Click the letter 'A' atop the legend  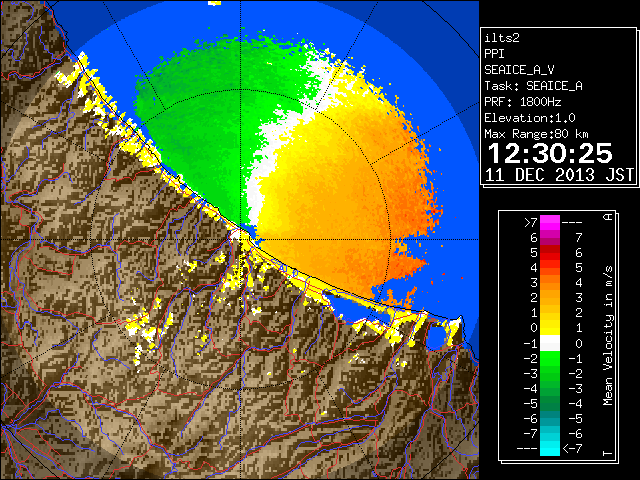coord(608,217)
